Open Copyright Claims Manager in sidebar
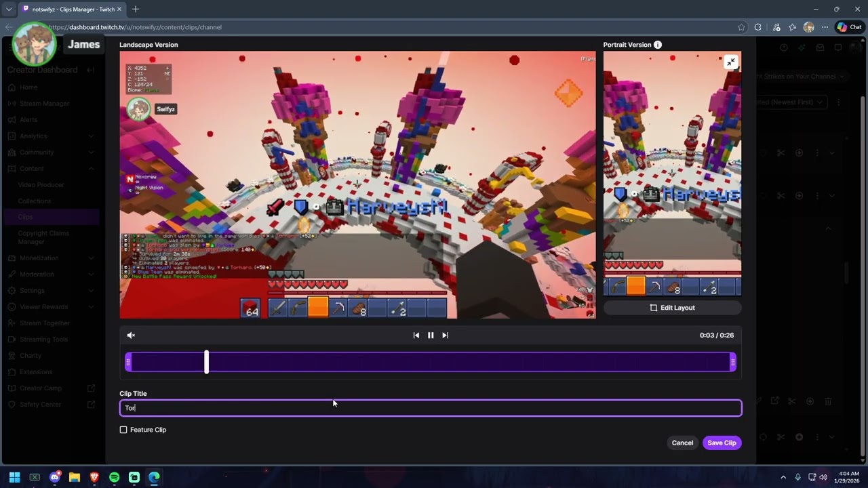Screen dimensions: 868x488 pyautogui.click(x=43, y=237)
